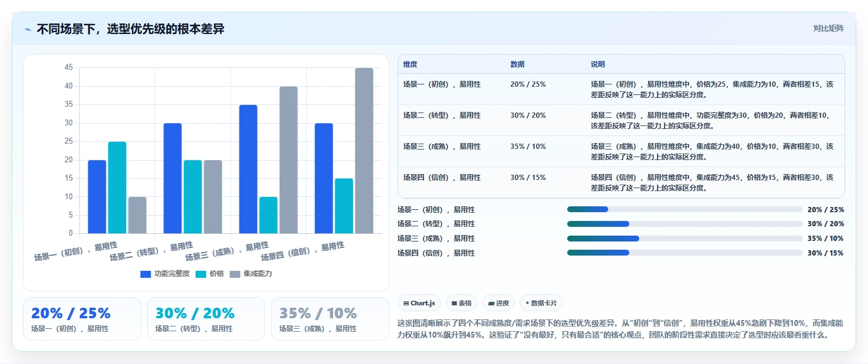Image resolution: width=868 pixels, height=364 pixels.
Task: Click the blue 功能完整度 bar for 场景三
Action: (248, 169)
